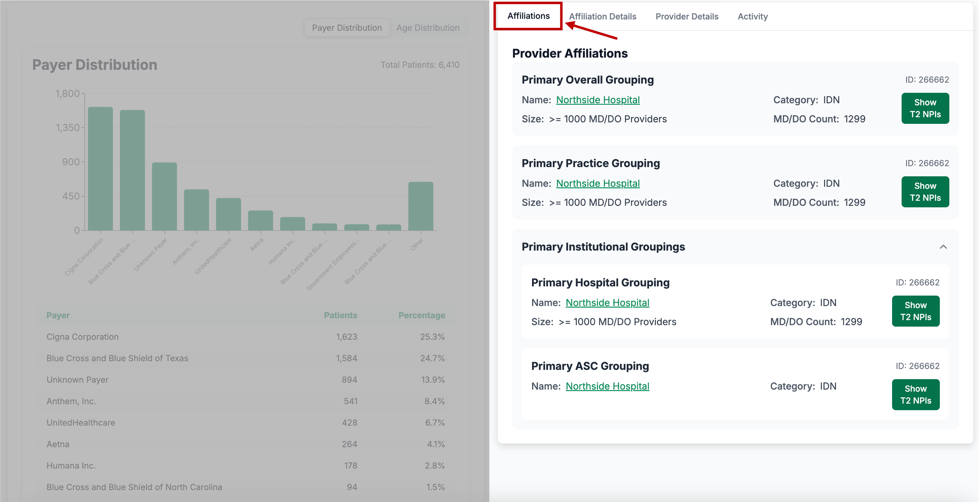Click the Patients column header

[x=340, y=315]
